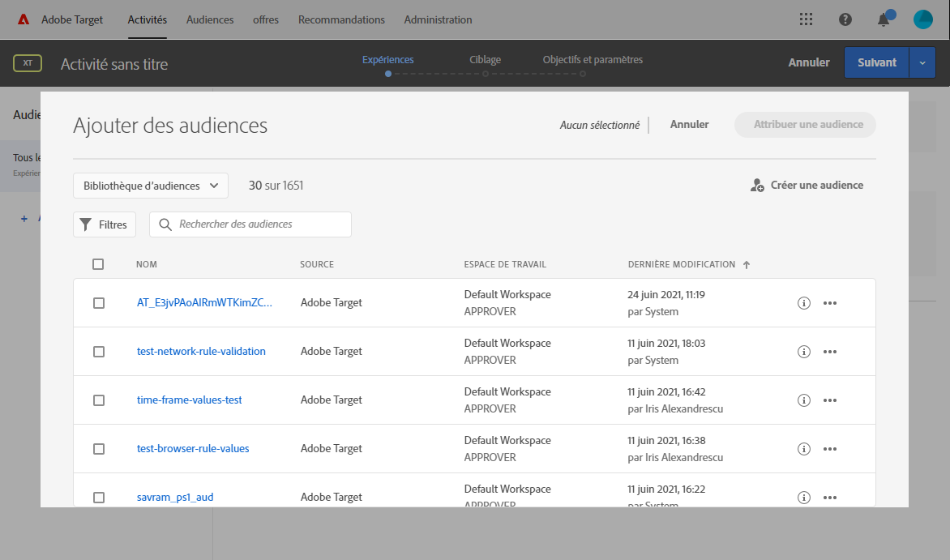This screenshot has height=560, width=950.
Task: Open the Recommandations menu item
Action: click(x=341, y=19)
